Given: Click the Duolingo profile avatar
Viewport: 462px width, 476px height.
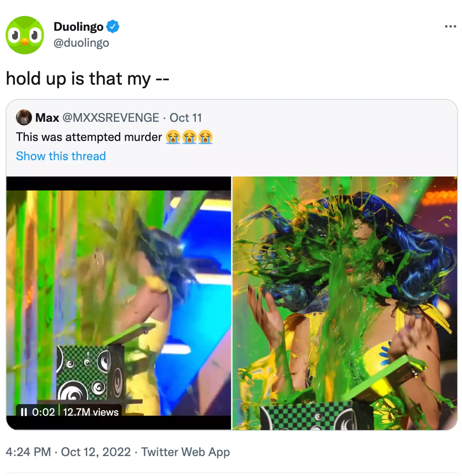Looking at the screenshot, I should (x=25, y=33).
